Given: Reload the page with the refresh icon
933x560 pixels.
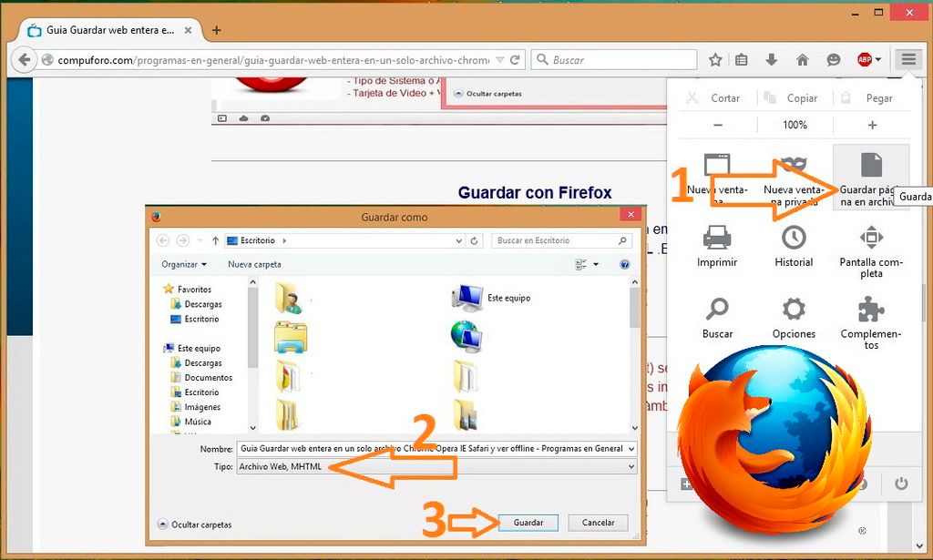Looking at the screenshot, I should click(516, 59).
